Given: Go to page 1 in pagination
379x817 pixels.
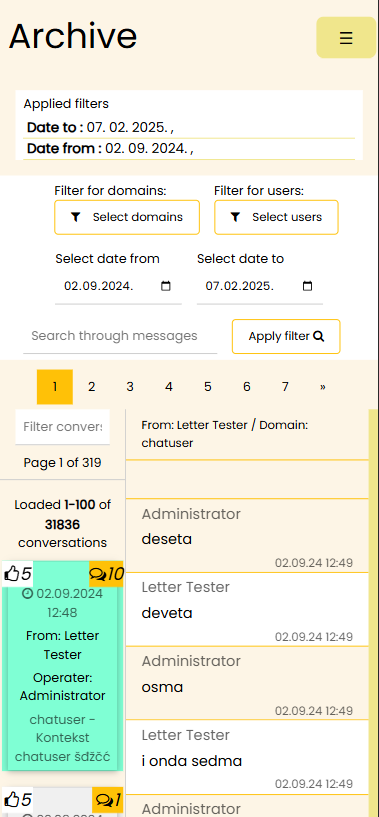Looking at the screenshot, I should pos(55,387).
